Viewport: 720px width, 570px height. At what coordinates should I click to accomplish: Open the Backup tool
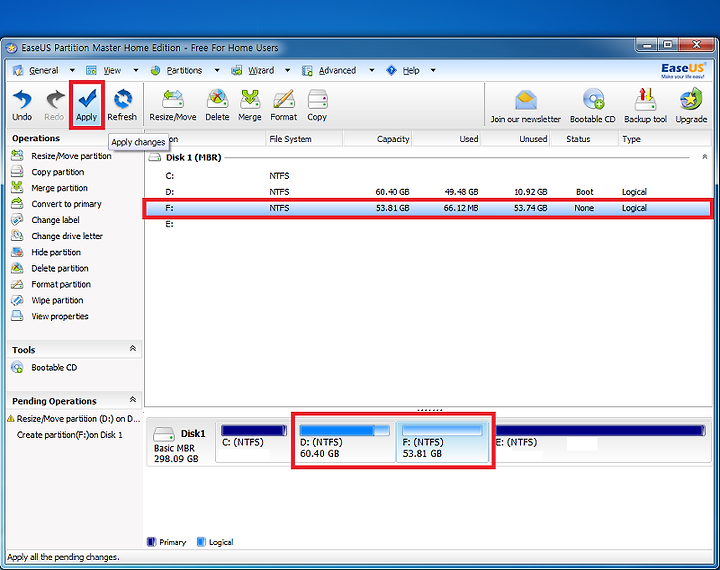coord(646,107)
